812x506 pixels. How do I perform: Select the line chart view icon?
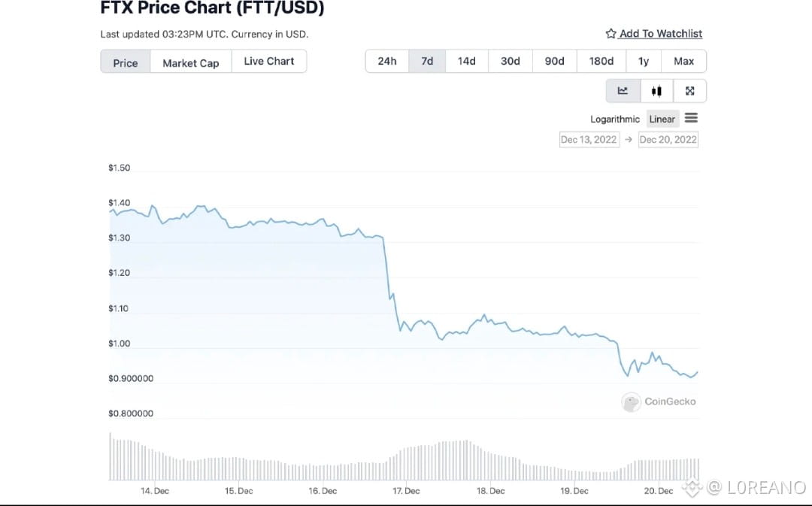[623, 91]
